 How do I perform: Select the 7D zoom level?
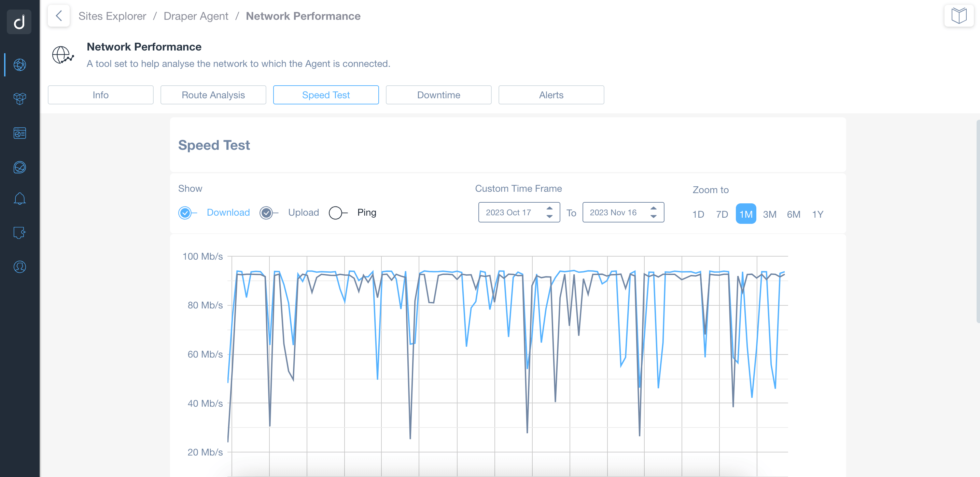click(x=721, y=214)
